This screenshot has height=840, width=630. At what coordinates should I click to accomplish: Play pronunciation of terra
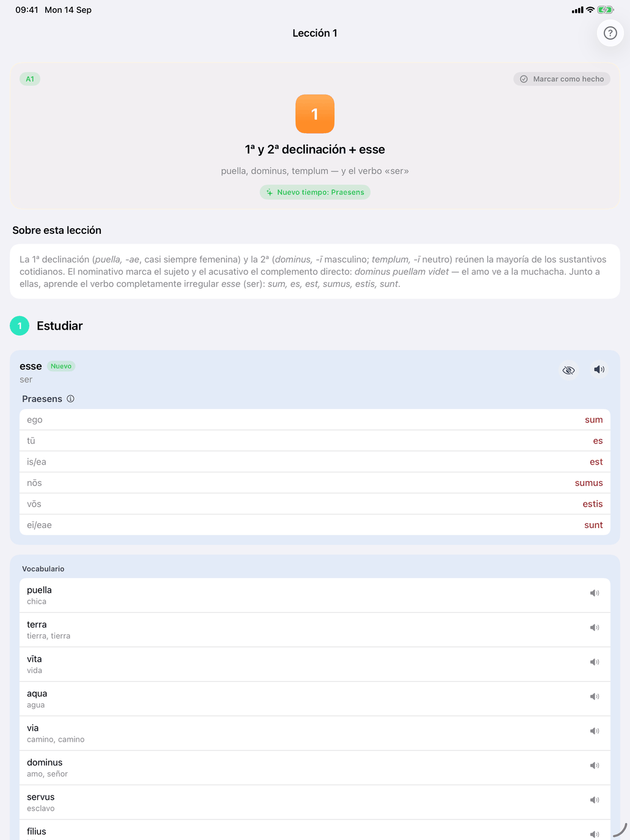point(595,628)
